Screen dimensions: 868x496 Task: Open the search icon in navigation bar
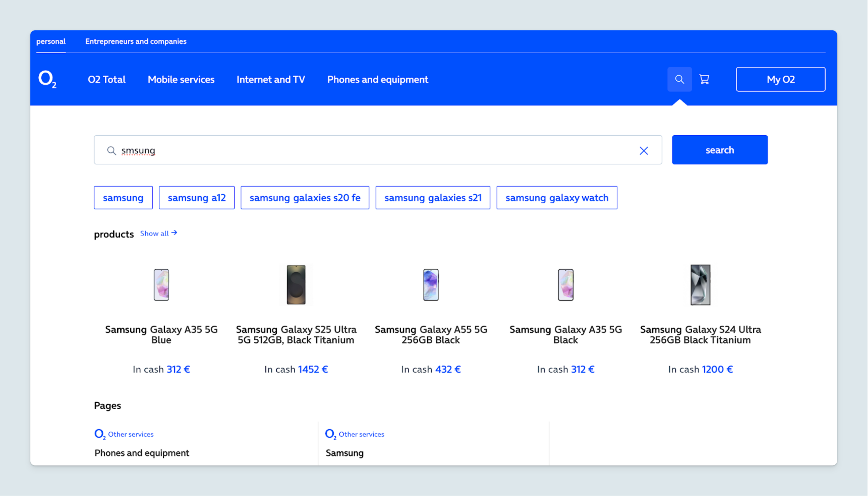pos(679,79)
